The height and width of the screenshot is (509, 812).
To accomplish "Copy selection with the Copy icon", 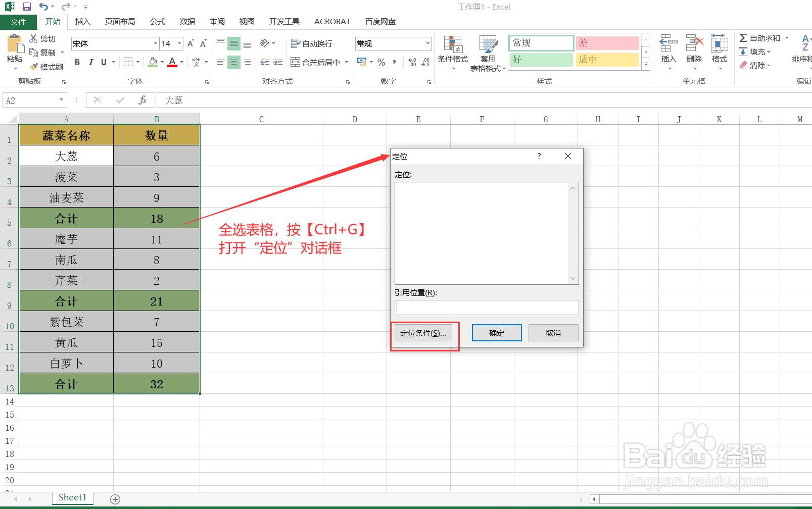I will [x=34, y=53].
